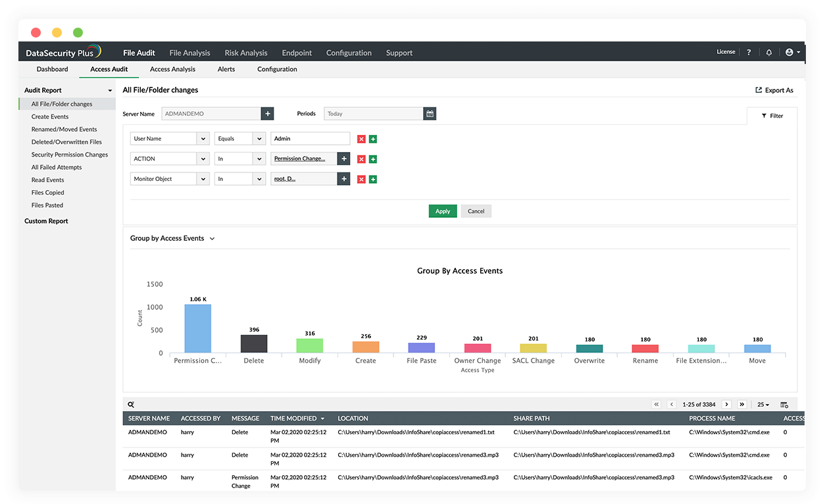Open the Support menu
The image size is (825, 504).
point(399,53)
